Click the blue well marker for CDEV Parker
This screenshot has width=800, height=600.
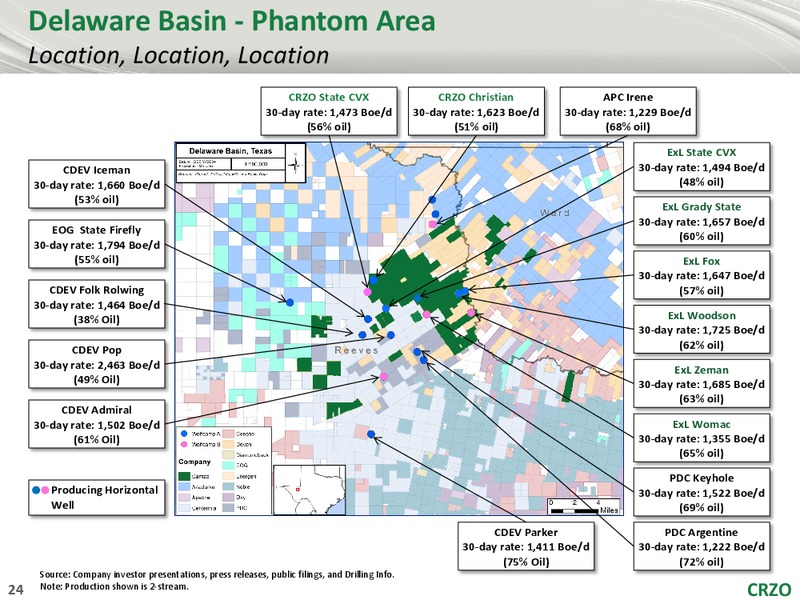[x=371, y=435]
